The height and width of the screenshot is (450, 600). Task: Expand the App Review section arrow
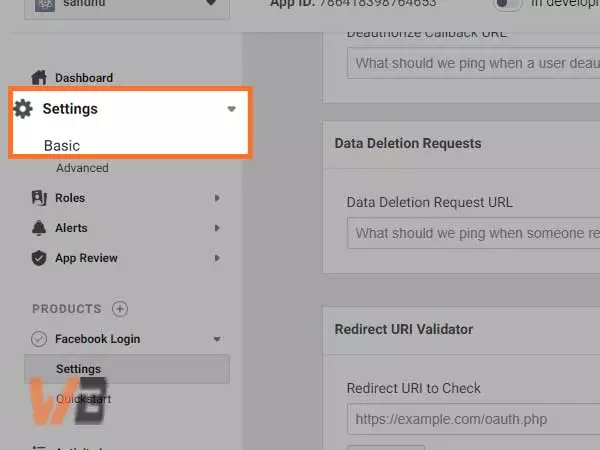(217, 258)
